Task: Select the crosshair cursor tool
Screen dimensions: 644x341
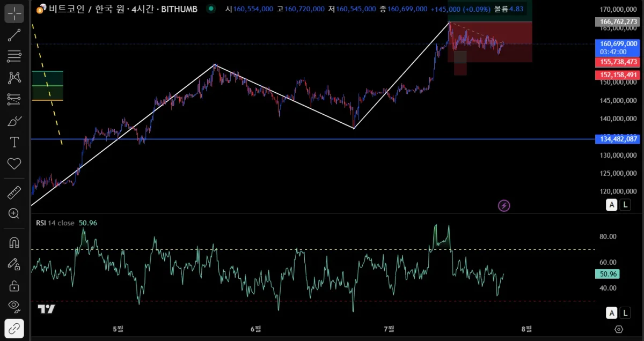Action: pos(14,13)
